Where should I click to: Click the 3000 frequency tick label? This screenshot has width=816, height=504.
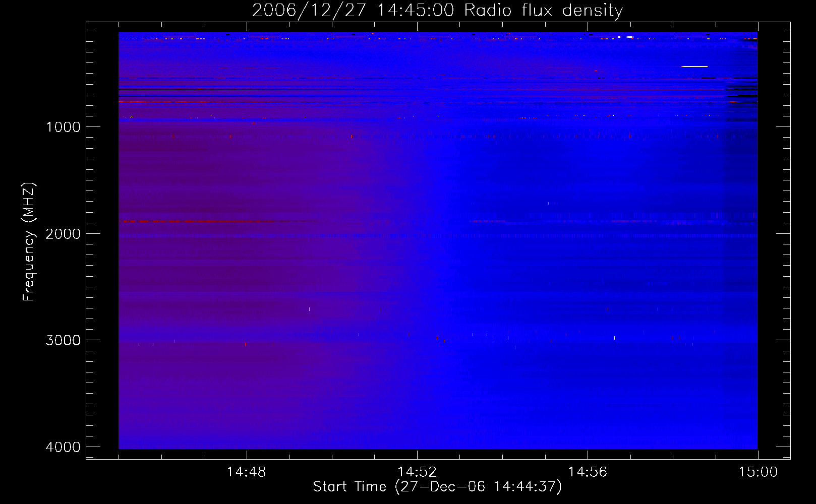pyautogui.click(x=63, y=340)
